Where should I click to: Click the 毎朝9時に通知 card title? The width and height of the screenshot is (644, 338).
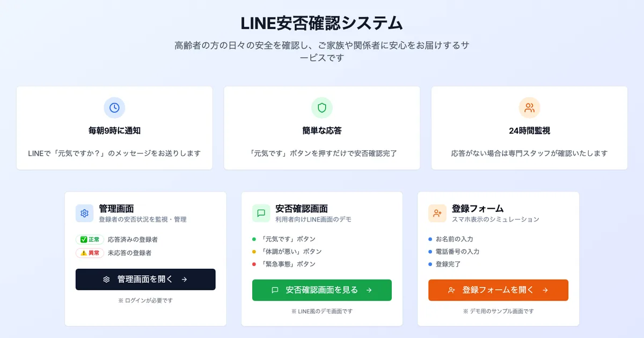click(x=114, y=130)
